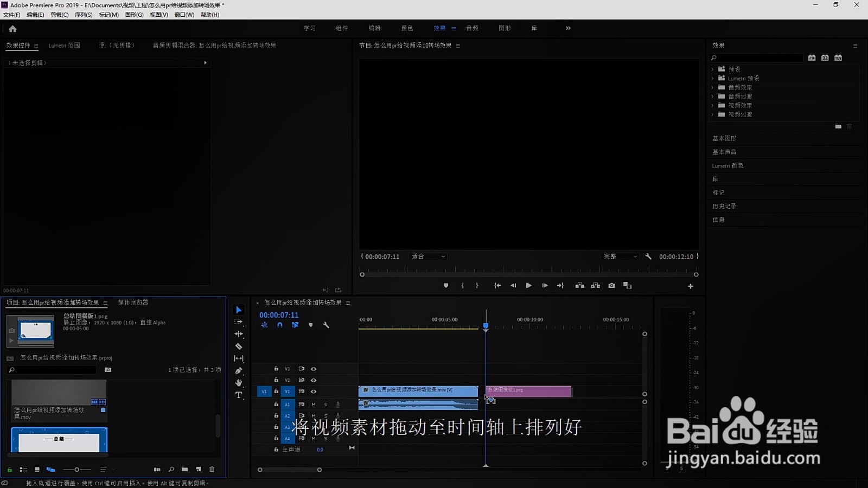This screenshot has width=868, height=488.
Task: Open 历史记录 panel
Action: (724, 206)
